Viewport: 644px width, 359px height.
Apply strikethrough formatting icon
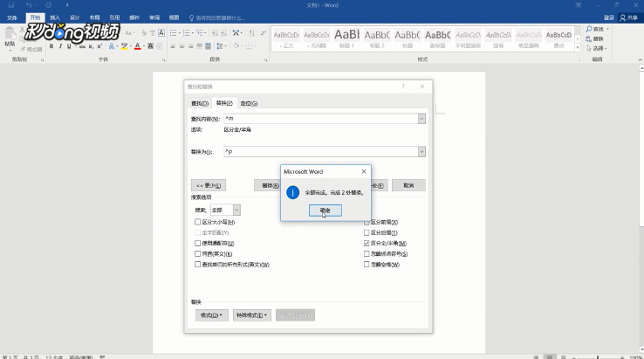tap(82, 46)
